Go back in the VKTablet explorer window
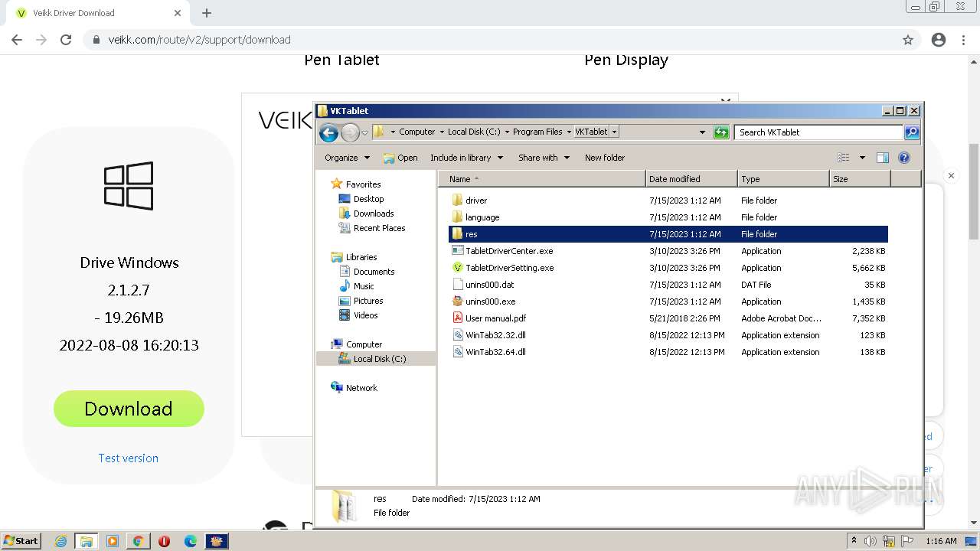 coord(328,132)
